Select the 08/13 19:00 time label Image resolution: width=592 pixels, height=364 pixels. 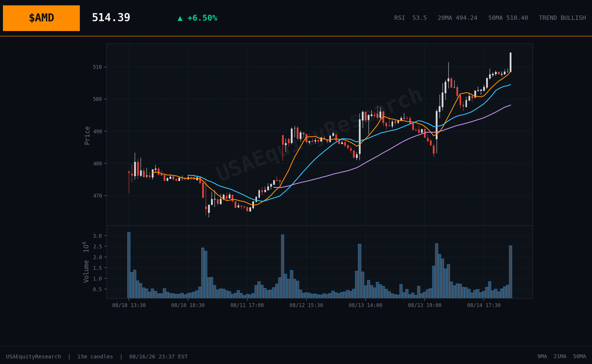[x=425, y=305]
